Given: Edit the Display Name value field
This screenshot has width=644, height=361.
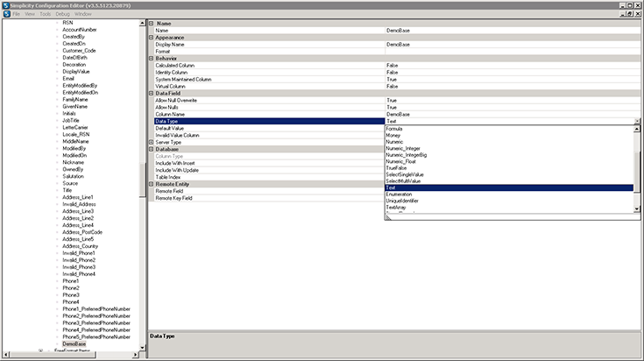Looking at the screenshot, I should tap(513, 45).
